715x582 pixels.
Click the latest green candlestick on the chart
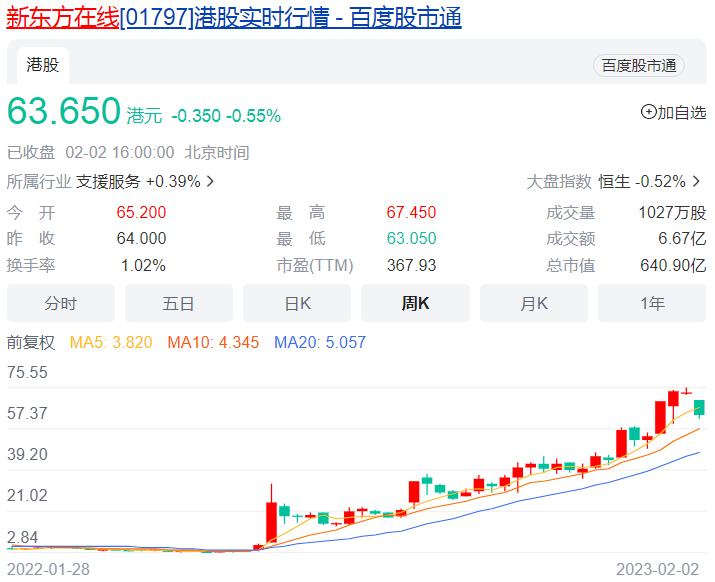699,407
